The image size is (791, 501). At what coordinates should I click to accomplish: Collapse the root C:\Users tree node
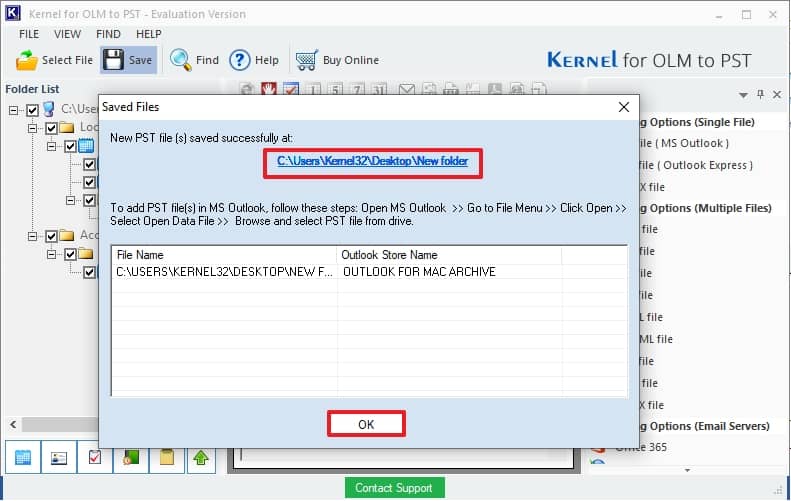point(14,110)
